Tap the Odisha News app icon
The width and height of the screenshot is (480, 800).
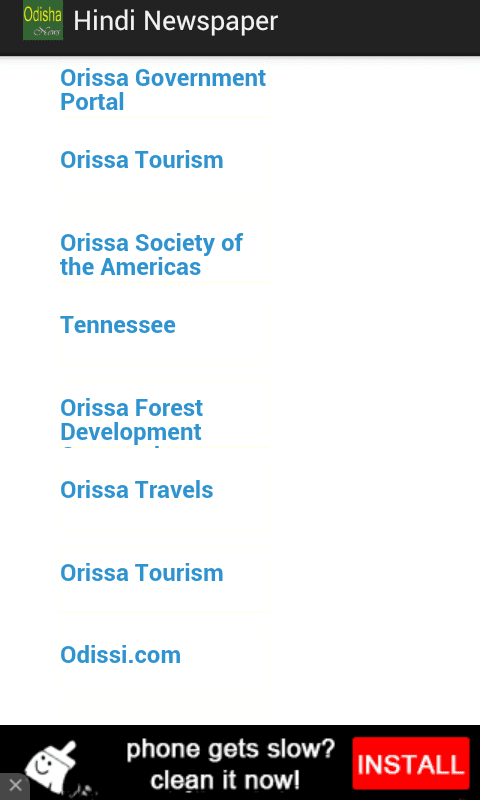[x=43, y=20]
